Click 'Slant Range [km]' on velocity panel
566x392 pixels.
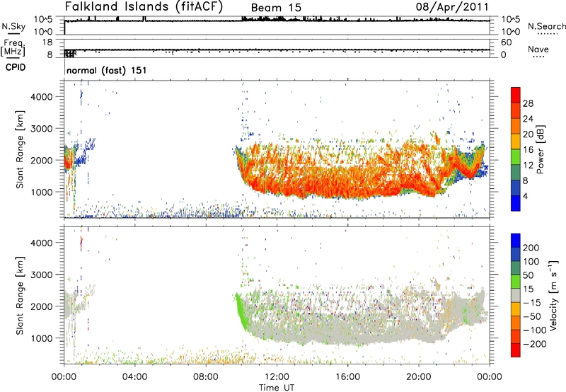[x=20, y=295]
